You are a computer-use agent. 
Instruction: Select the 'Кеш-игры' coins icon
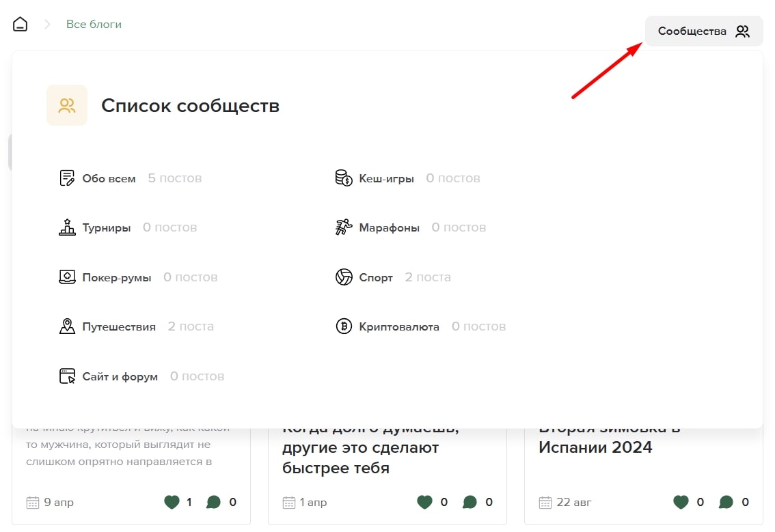click(344, 177)
